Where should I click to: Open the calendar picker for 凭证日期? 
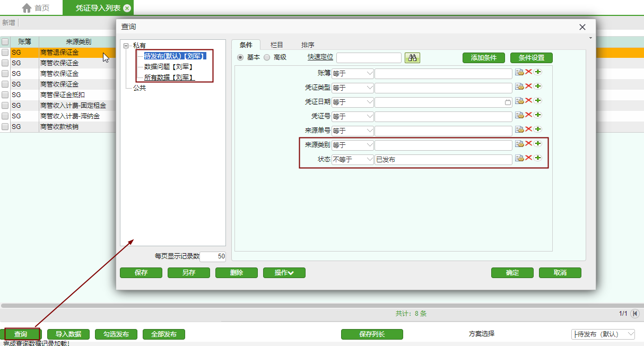coord(508,102)
